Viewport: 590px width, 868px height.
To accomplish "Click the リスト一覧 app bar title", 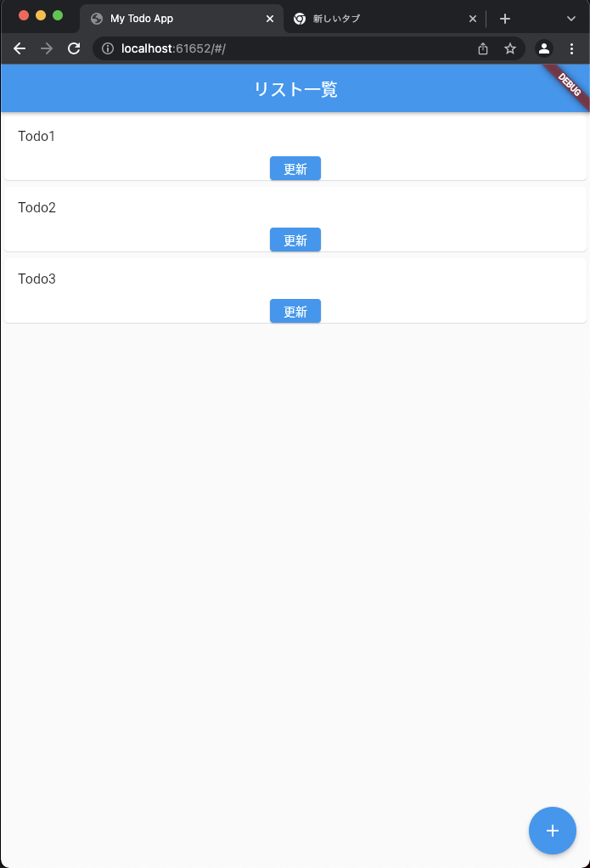I will 295,88.
